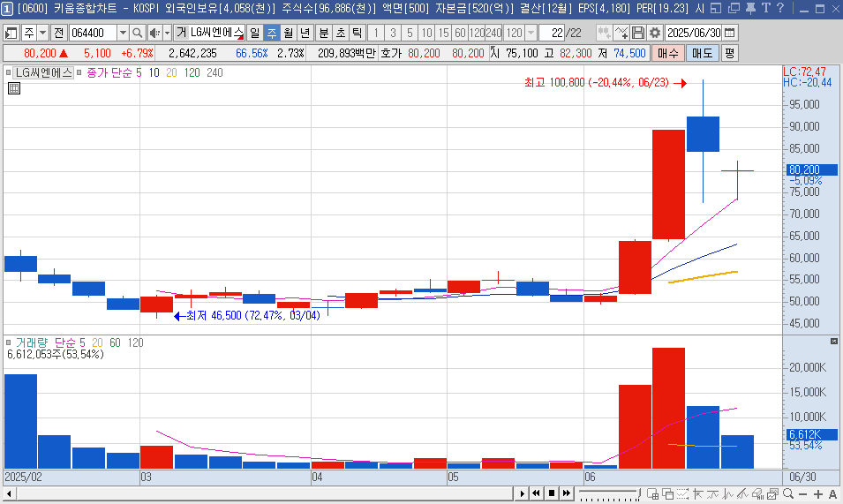Click the 2025/06/30 date field
Image resolution: width=843 pixels, height=504 pixels.
(694, 33)
